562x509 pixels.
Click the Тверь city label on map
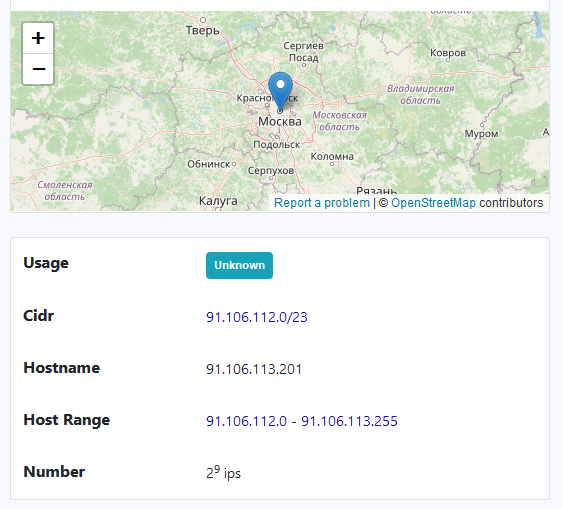coord(203,30)
